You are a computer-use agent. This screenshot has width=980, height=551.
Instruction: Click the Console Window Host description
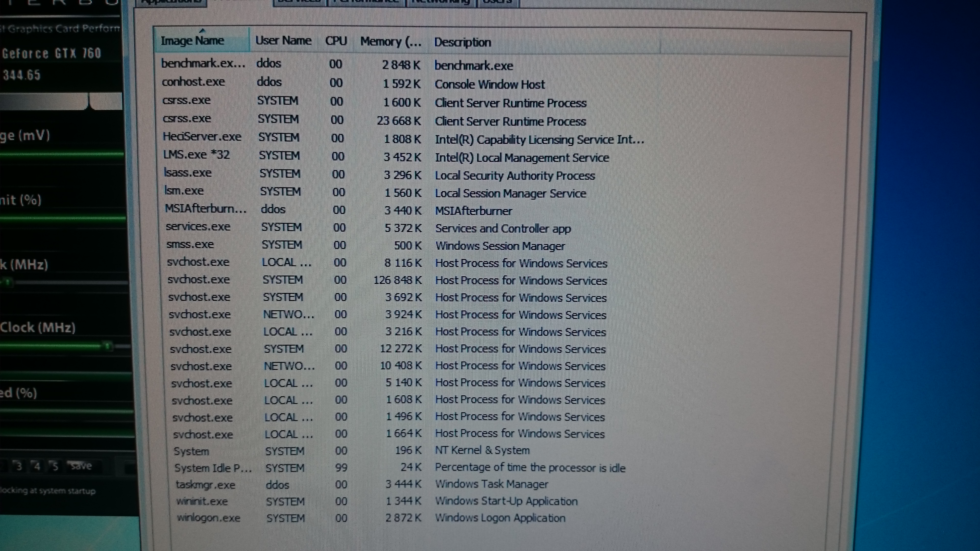490,84
